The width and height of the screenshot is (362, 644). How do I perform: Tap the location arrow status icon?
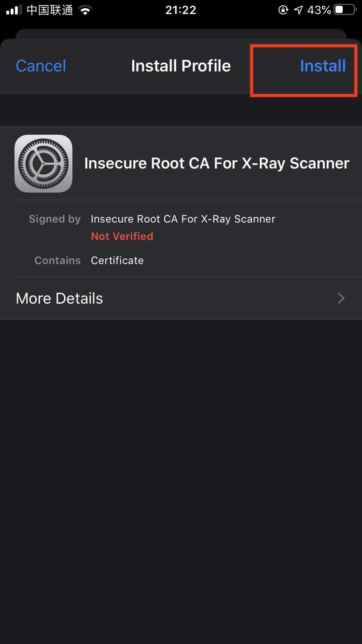tap(299, 10)
